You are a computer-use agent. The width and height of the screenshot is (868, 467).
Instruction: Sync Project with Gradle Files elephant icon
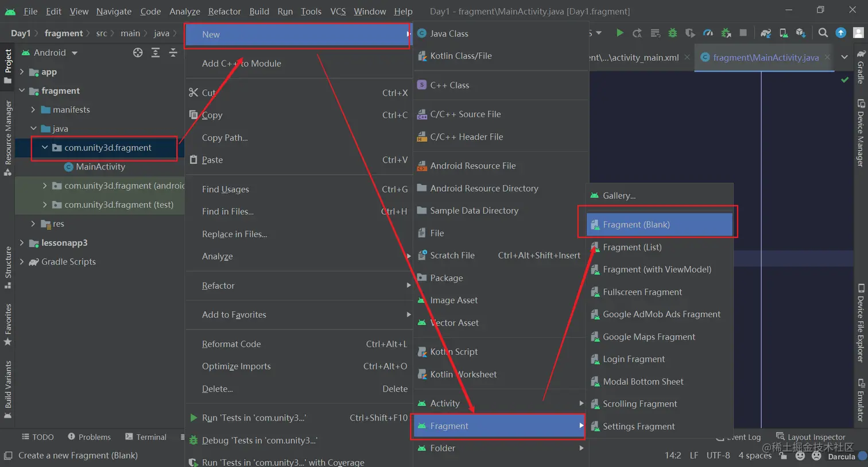766,33
